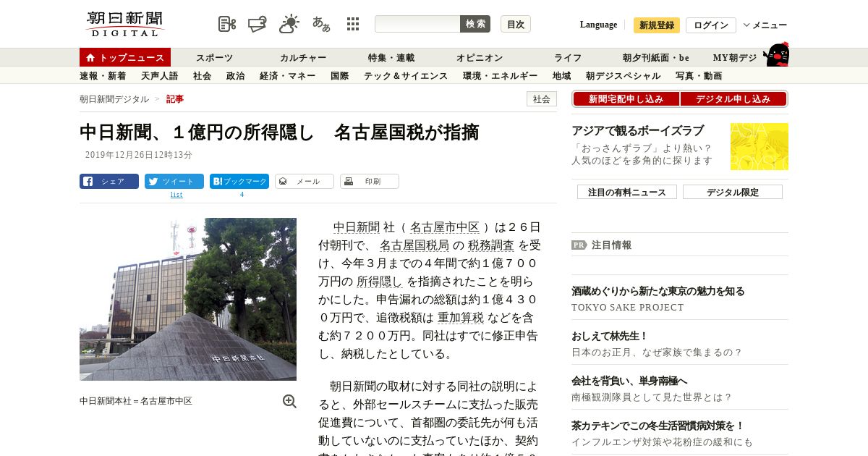Go to 写真・動画 submenu
The height and width of the screenshot is (456, 868).
click(699, 76)
